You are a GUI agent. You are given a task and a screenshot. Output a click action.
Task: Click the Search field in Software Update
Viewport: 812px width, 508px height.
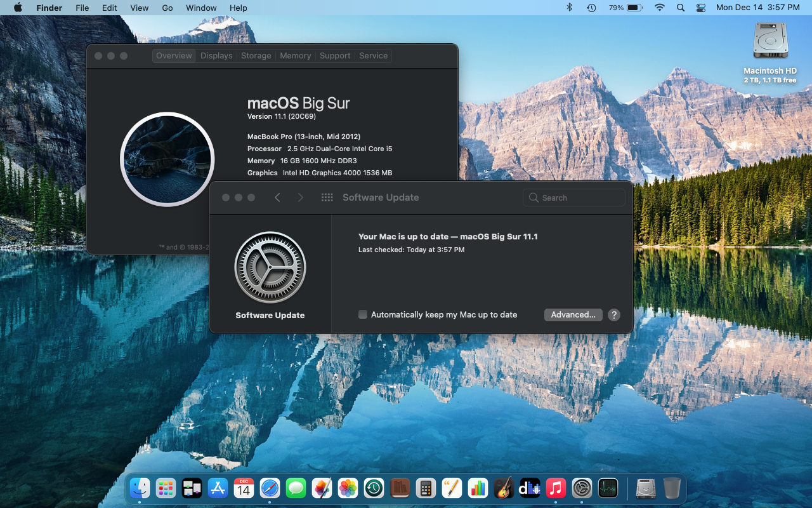coord(574,197)
